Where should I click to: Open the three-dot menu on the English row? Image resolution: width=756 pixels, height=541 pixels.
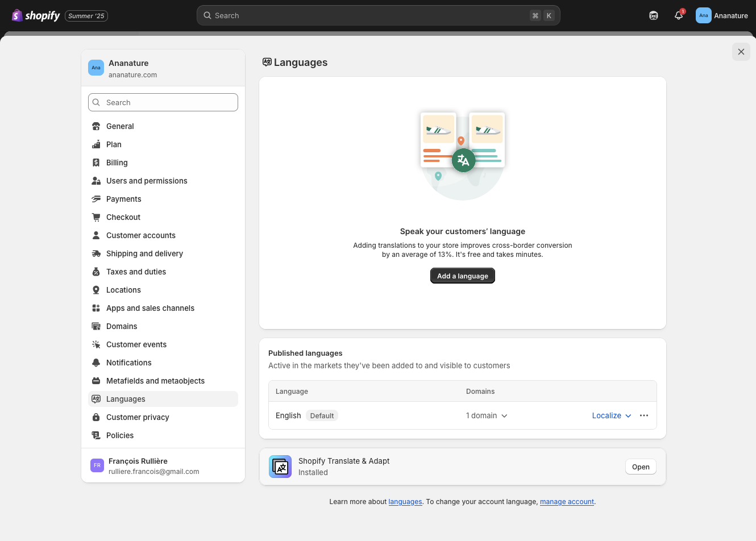click(643, 415)
